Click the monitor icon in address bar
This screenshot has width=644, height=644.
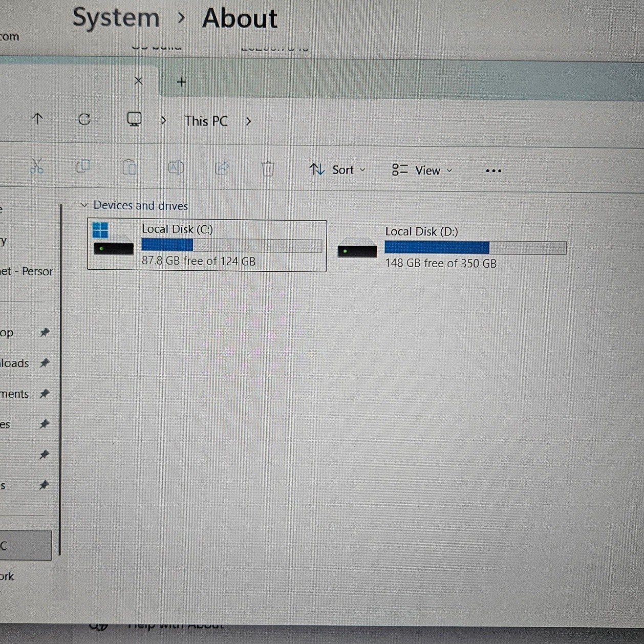(134, 119)
